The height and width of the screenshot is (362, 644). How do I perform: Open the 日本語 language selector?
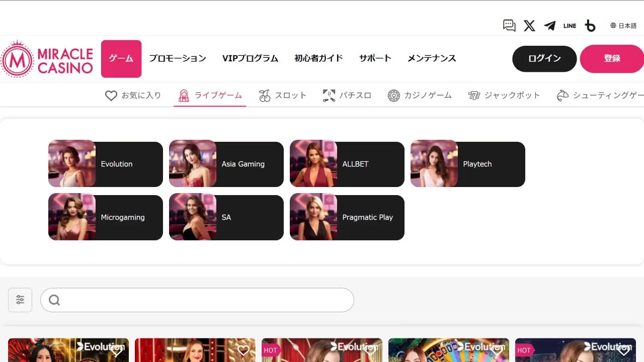[623, 25]
